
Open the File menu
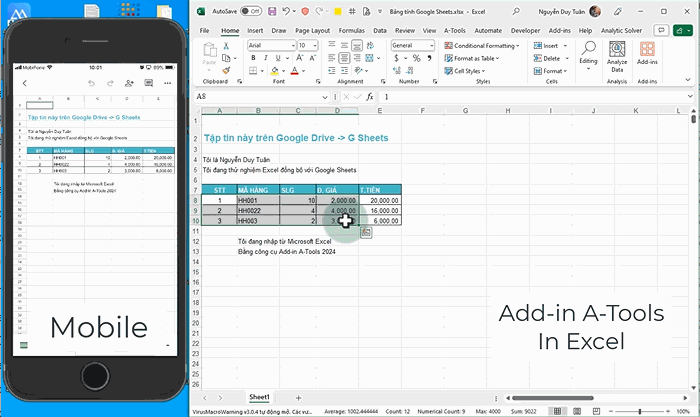coord(204,30)
